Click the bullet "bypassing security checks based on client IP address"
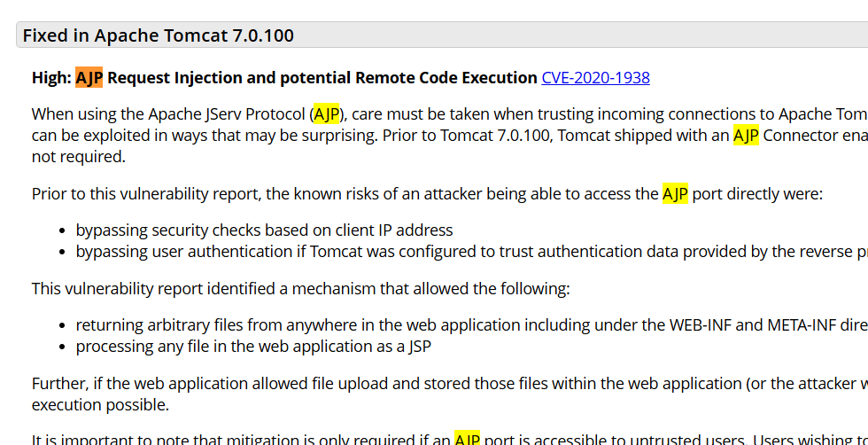The image size is (868, 445). pos(264,230)
